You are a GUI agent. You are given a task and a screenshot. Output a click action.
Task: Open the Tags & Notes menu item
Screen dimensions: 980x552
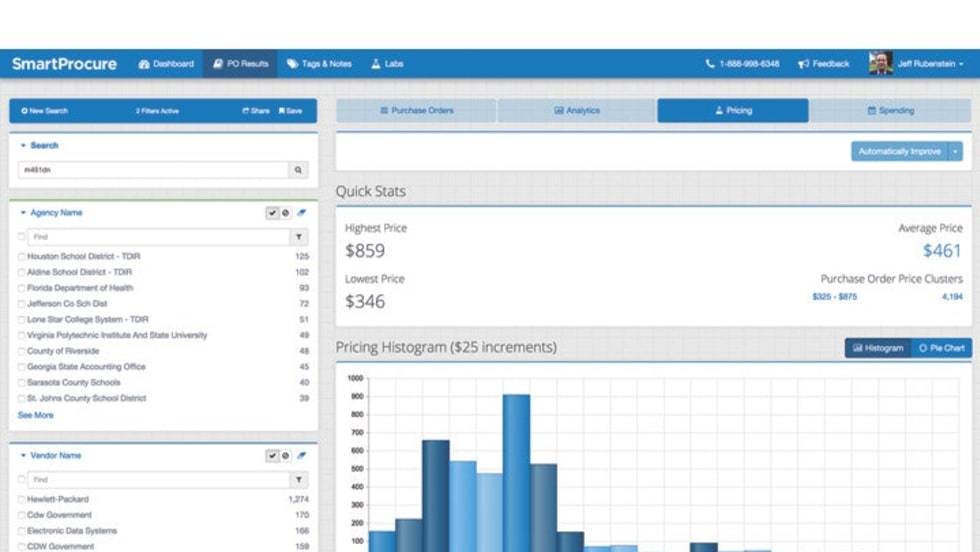(x=319, y=64)
